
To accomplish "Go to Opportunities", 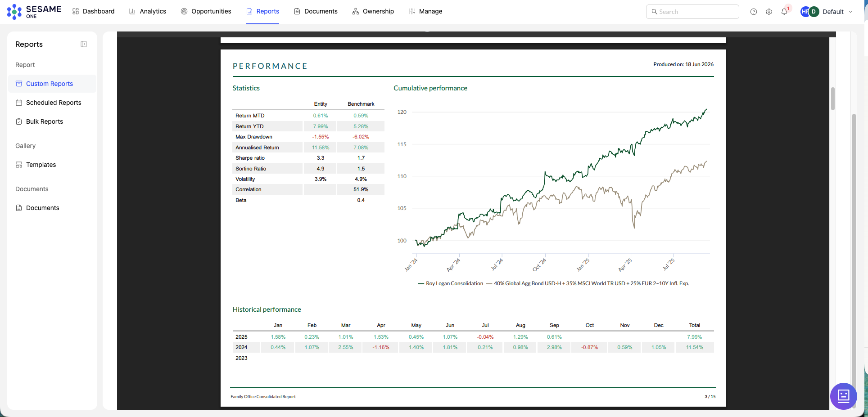I will click(206, 11).
